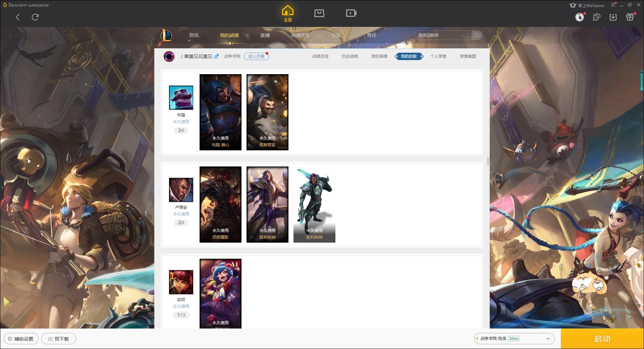Focus the 搜索召唤师 search field
Screen dimensions: 644x349
(x=443, y=35)
